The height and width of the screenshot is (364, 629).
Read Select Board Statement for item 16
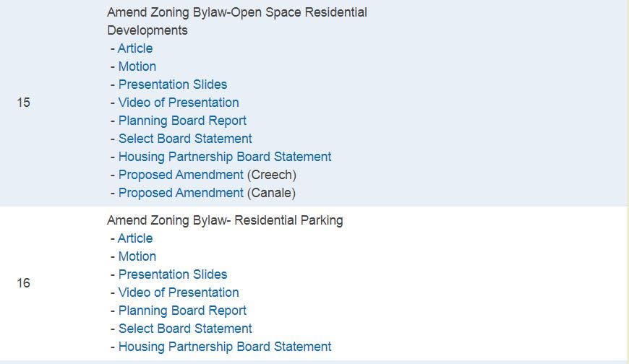click(185, 329)
